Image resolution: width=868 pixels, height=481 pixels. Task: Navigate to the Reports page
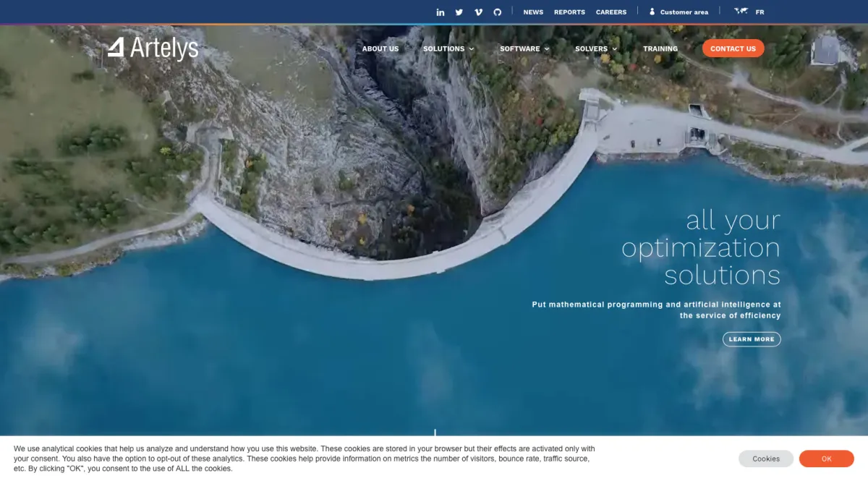pos(569,12)
